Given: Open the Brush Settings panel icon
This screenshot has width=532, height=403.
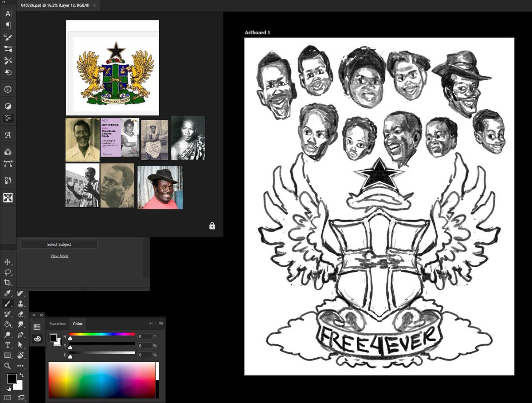Looking at the screenshot, I should point(8,37).
